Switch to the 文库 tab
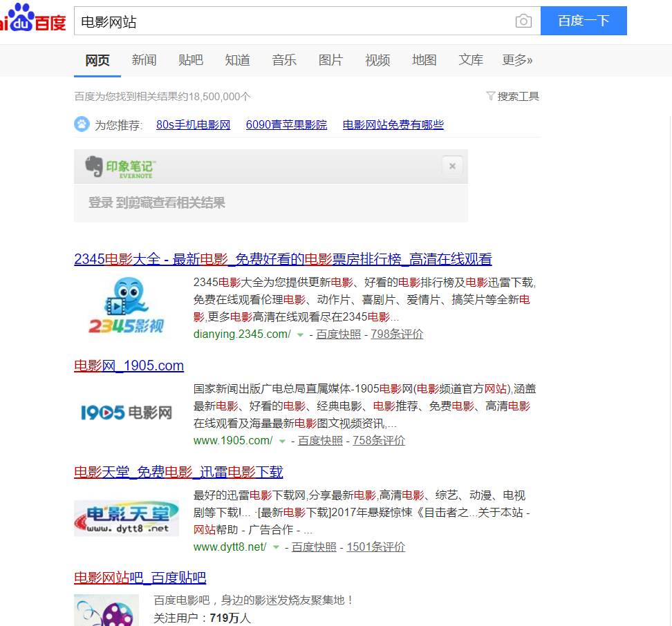Screen dimensions: 672x626 [x=471, y=60]
